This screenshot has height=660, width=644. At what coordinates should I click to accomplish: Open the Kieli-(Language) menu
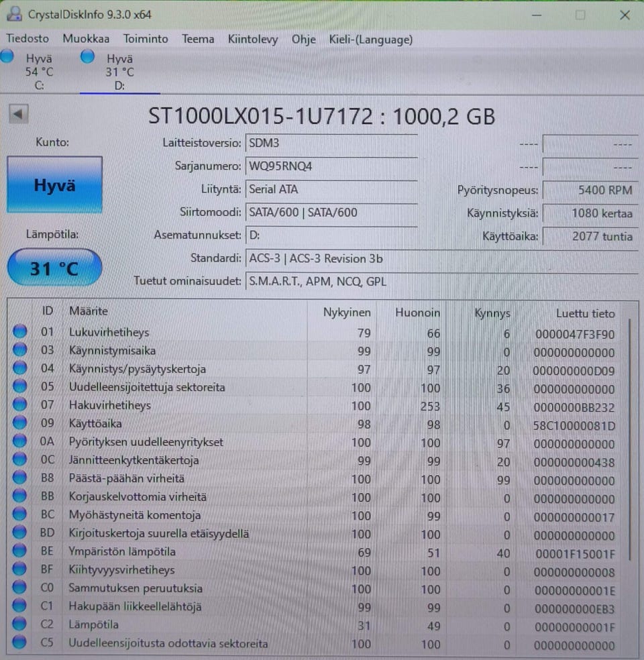[370, 40]
